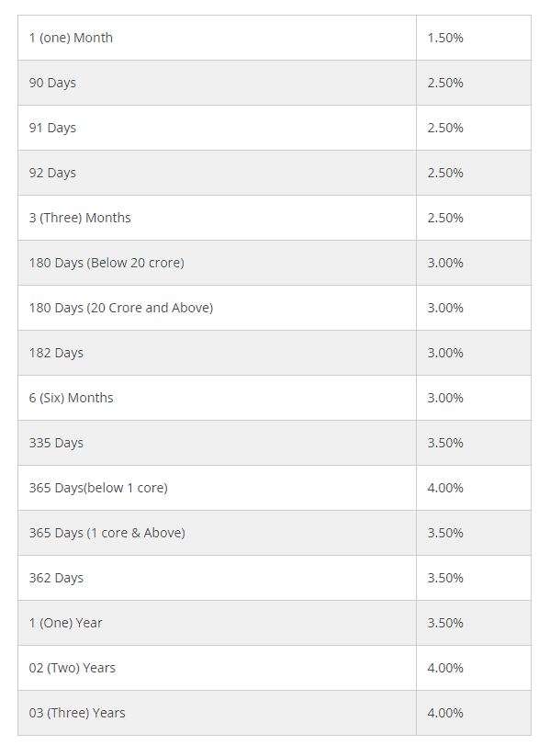Select the '1 (One) Year' cell
The image size is (550, 756).
pyautogui.click(x=217, y=623)
